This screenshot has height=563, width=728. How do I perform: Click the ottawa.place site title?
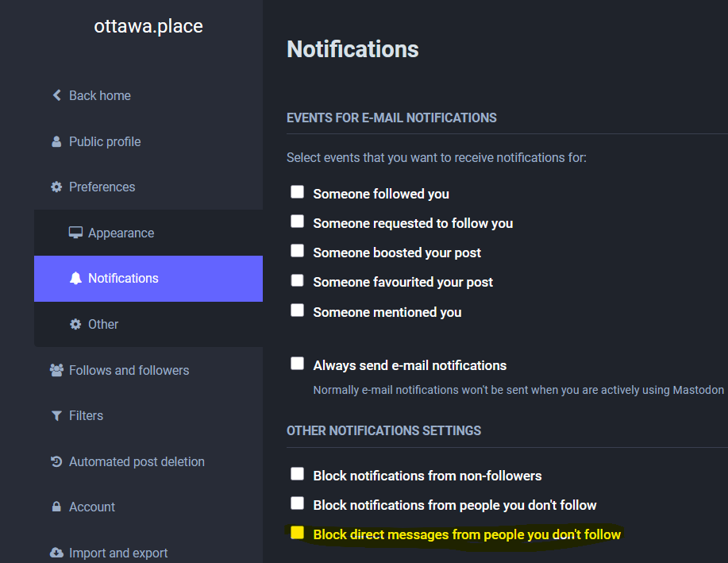(148, 26)
